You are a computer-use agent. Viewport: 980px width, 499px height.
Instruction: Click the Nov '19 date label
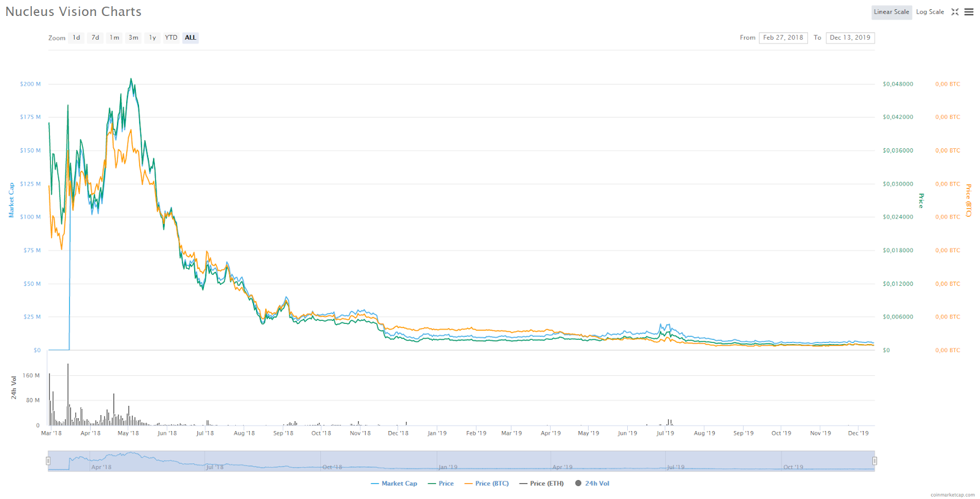[x=821, y=433]
